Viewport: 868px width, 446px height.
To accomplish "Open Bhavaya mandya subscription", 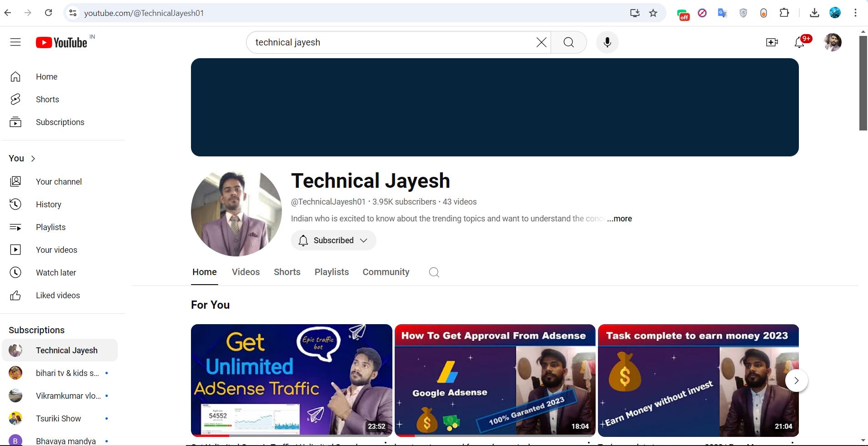I will point(60,441).
